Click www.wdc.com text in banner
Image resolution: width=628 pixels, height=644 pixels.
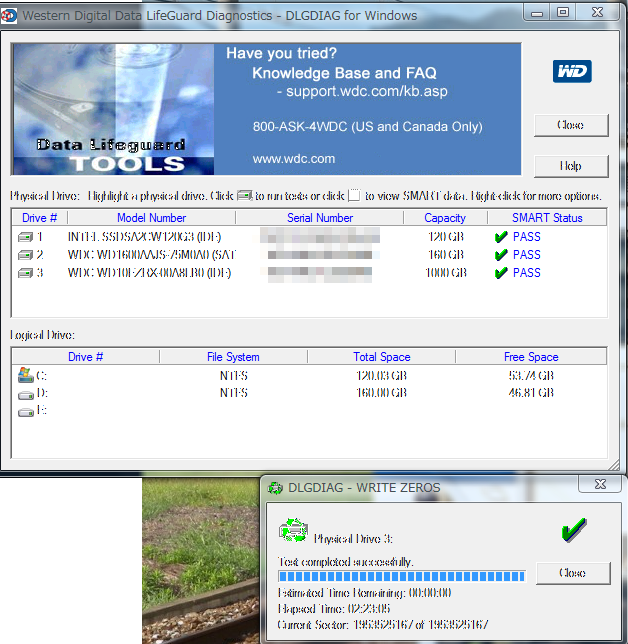coord(294,159)
